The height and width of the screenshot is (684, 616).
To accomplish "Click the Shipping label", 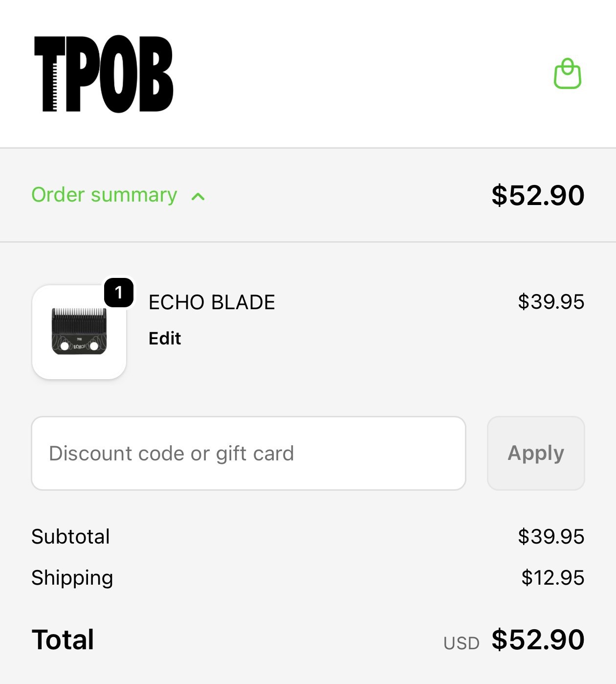I will pos(72,578).
